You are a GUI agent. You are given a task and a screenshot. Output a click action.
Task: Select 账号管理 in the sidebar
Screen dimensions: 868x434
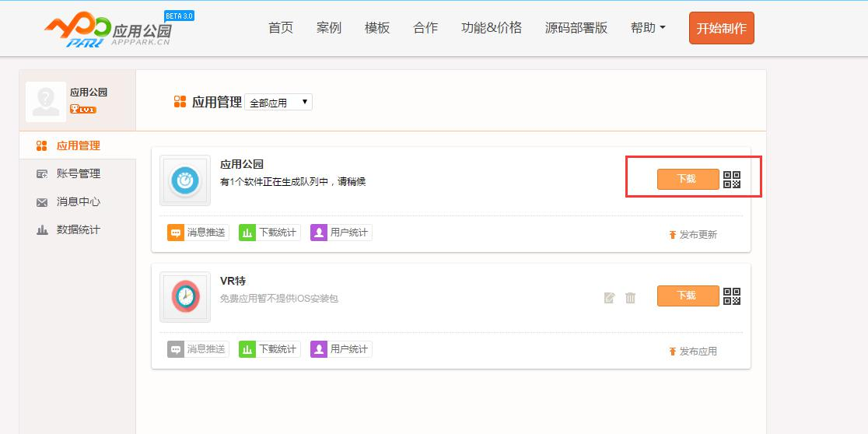point(78,173)
